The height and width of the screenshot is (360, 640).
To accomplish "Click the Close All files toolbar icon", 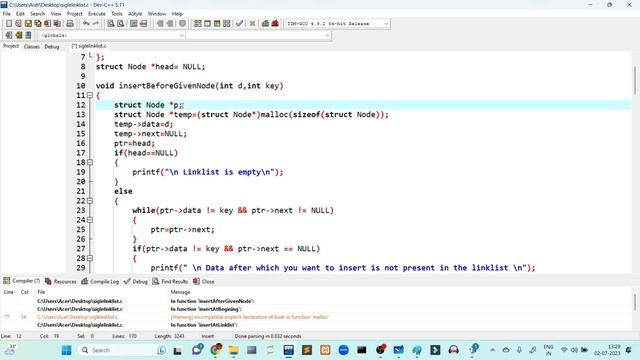I will pos(58,24).
